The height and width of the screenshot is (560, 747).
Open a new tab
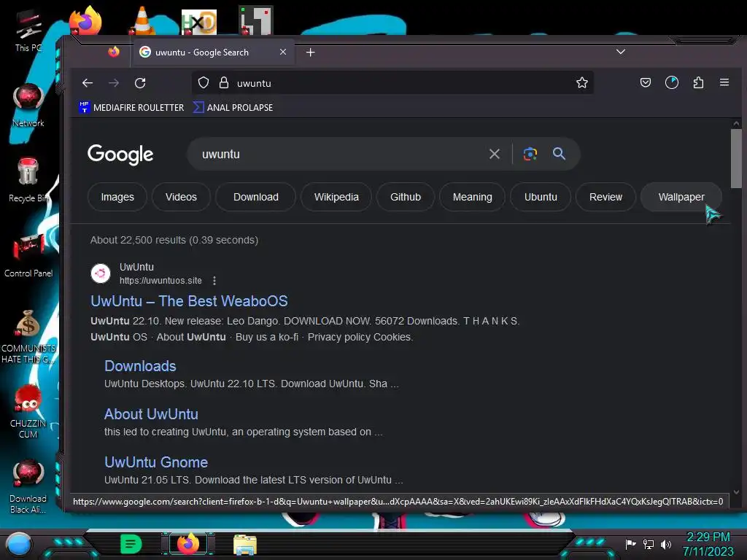[311, 52]
